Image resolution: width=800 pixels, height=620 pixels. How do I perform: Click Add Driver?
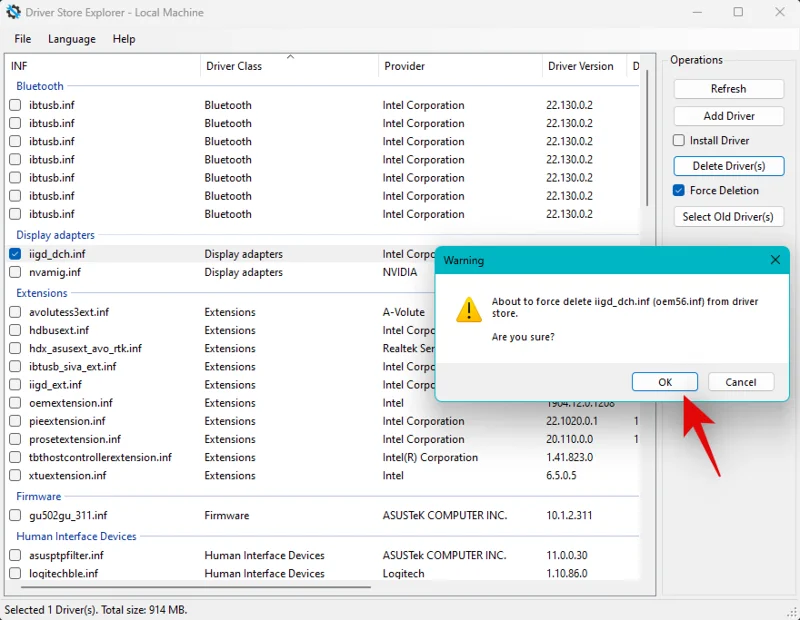pos(728,115)
